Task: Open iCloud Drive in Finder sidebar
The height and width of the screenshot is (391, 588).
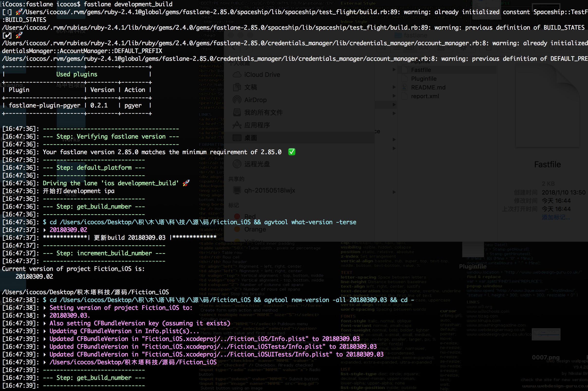Action: point(262,75)
